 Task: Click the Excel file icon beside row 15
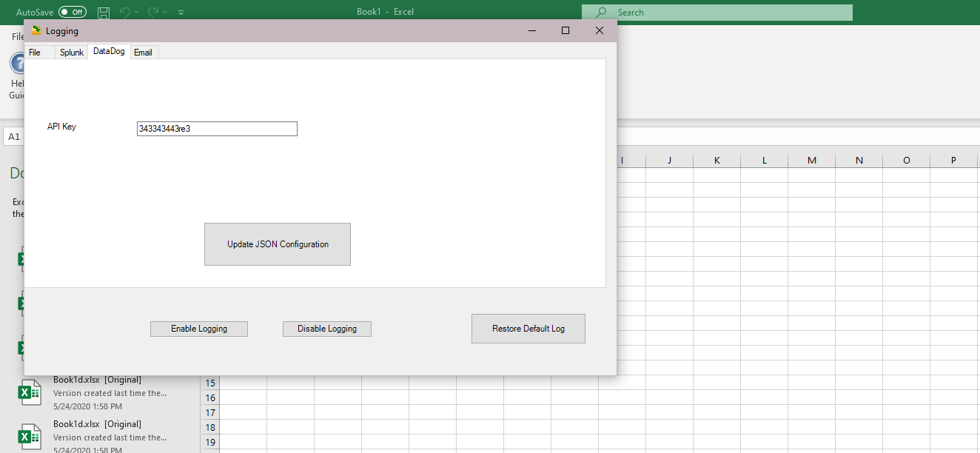(x=30, y=392)
